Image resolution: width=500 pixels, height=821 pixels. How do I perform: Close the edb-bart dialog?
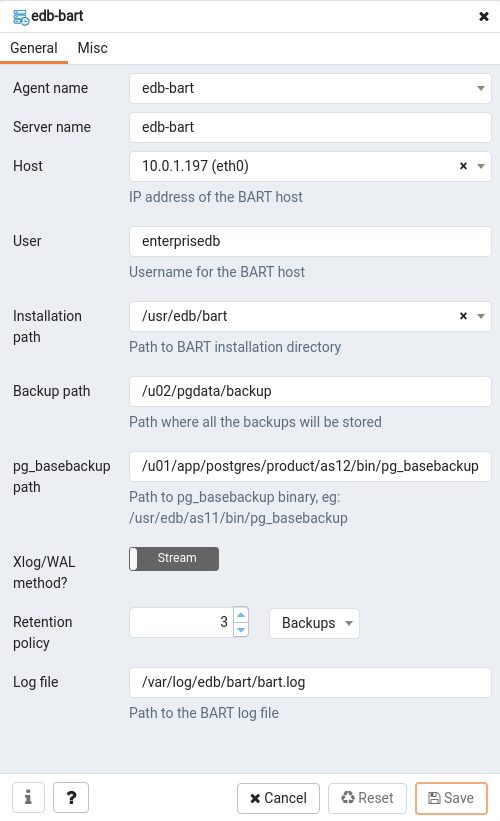(x=484, y=17)
